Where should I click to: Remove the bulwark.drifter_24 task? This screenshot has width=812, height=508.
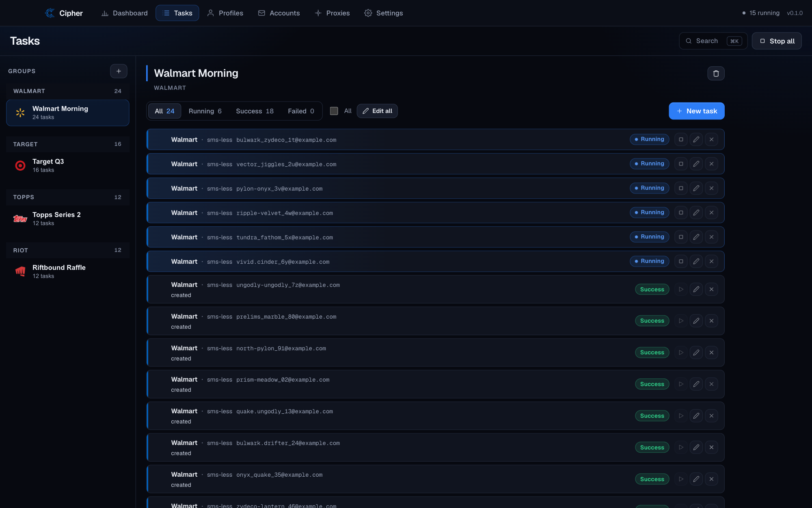click(x=711, y=447)
